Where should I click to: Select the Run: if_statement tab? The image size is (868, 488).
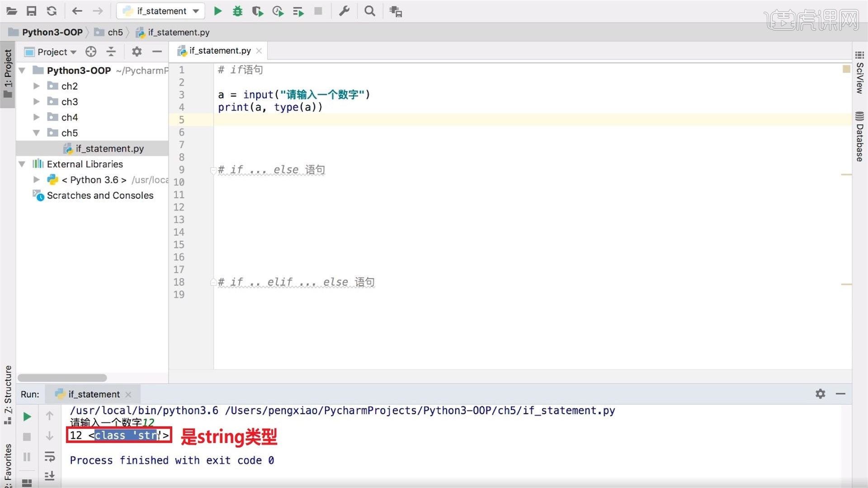(x=93, y=394)
